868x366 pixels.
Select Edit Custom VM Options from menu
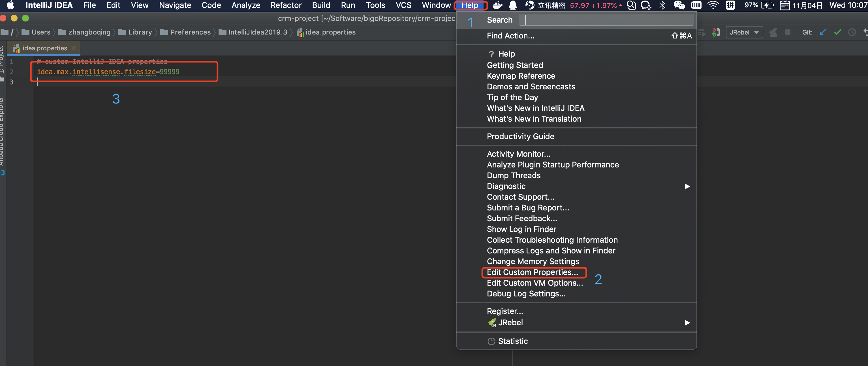(x=535, y=283)
